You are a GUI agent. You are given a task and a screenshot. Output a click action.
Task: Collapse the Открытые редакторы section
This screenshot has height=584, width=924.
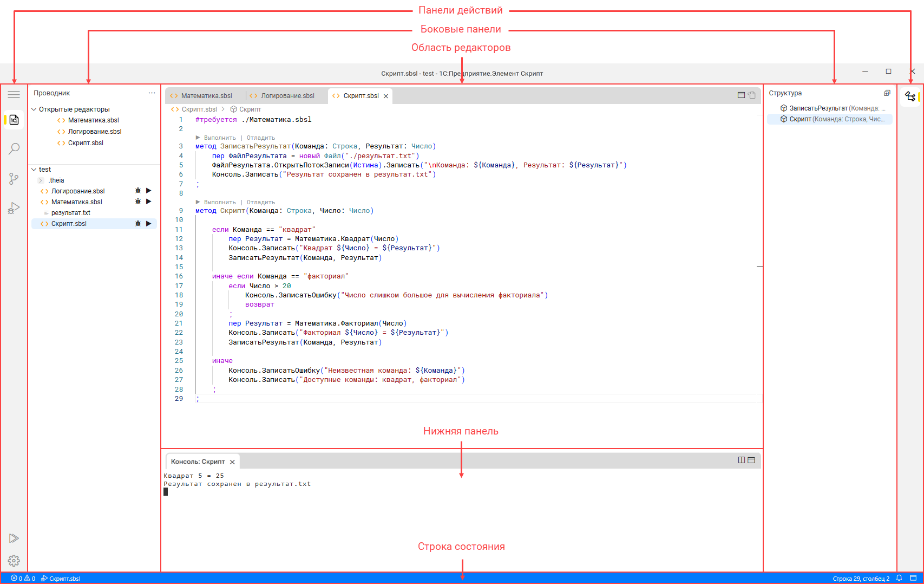[34, 109]
